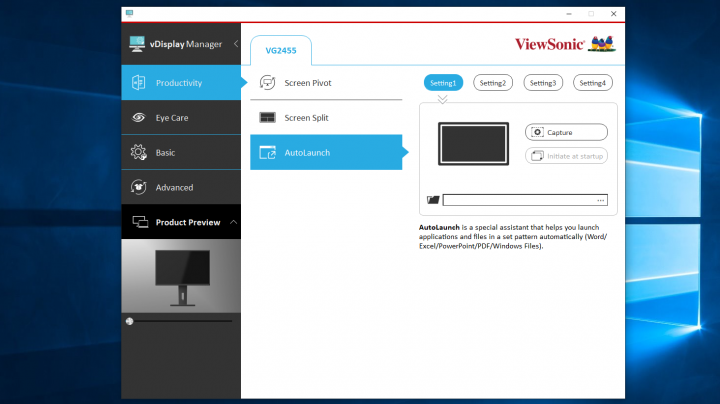Open the Eye Care section
Image resolution: width=720 pixels, height=404 pixels.
pyautogui.click(x=181, y=118)
